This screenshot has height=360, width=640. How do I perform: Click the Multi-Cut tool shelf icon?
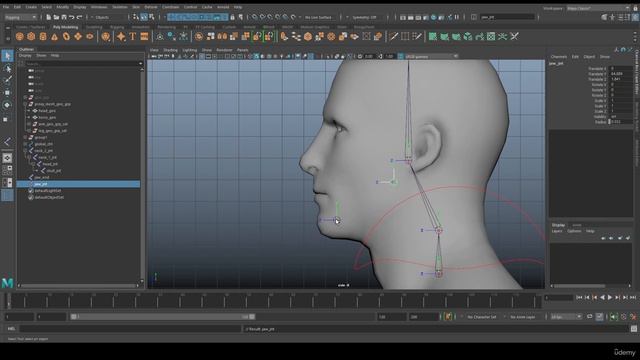[x=393, y=37]
